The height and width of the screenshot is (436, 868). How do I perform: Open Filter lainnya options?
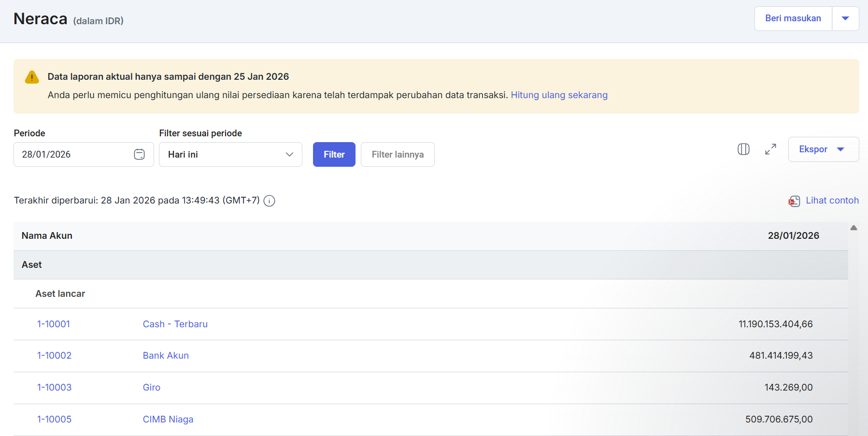[397, 154]
